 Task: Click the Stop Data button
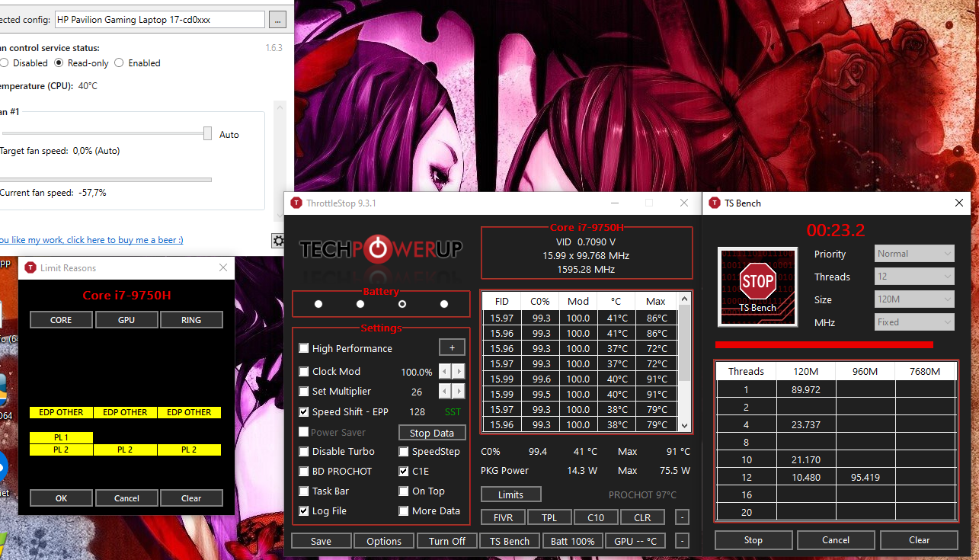coord(432,433)
